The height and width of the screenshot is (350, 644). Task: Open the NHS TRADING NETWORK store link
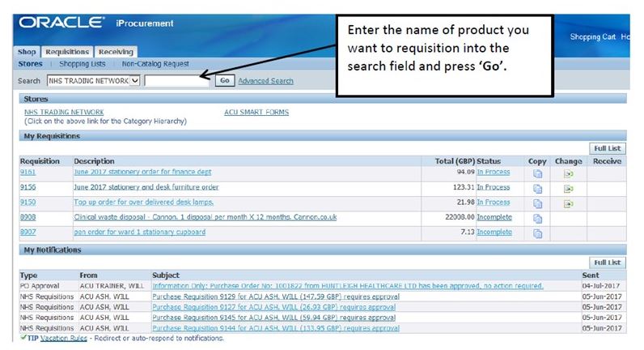pyautogui.click(x=64, y=112)
